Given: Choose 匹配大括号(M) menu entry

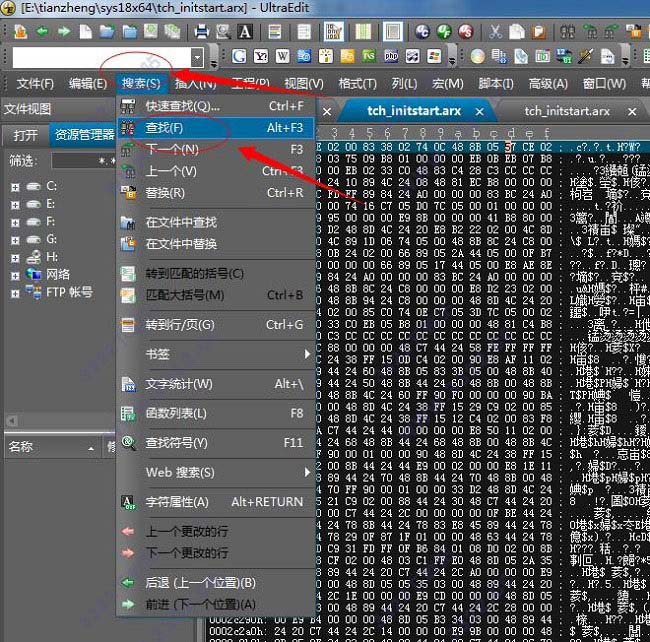Looking at the screenshot, I should tap(215, 295).
